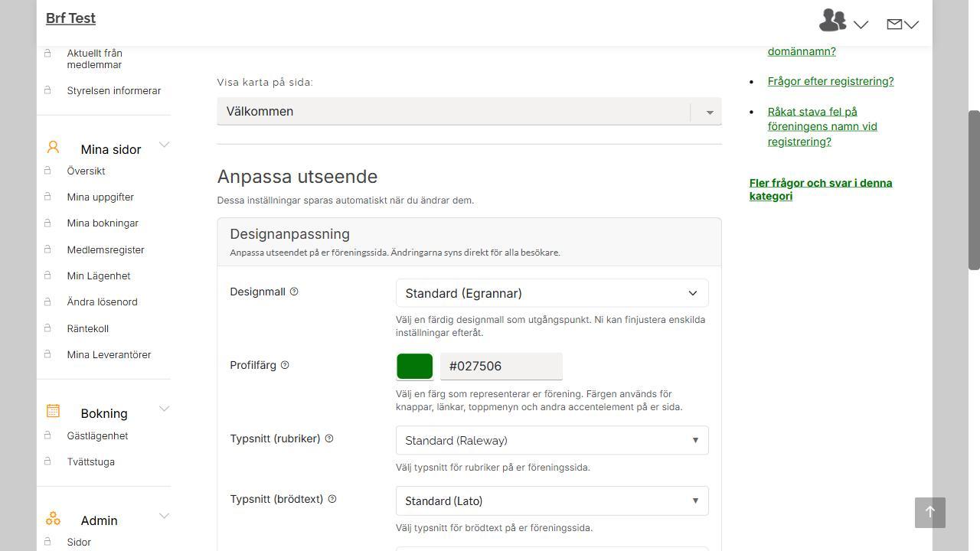Screen dimensions: 980x551
Task: Click lock icon next to Aktuellt från medlemmar
Action: 47,53
